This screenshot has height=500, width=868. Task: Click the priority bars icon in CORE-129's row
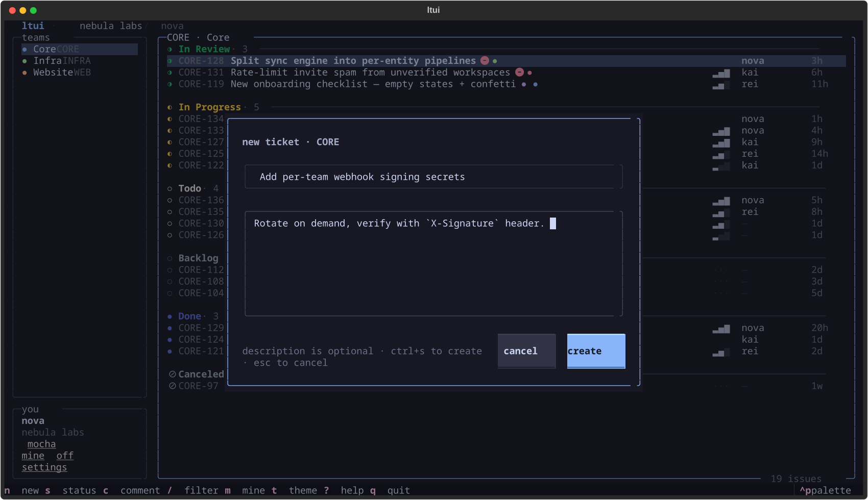point(721,329)
